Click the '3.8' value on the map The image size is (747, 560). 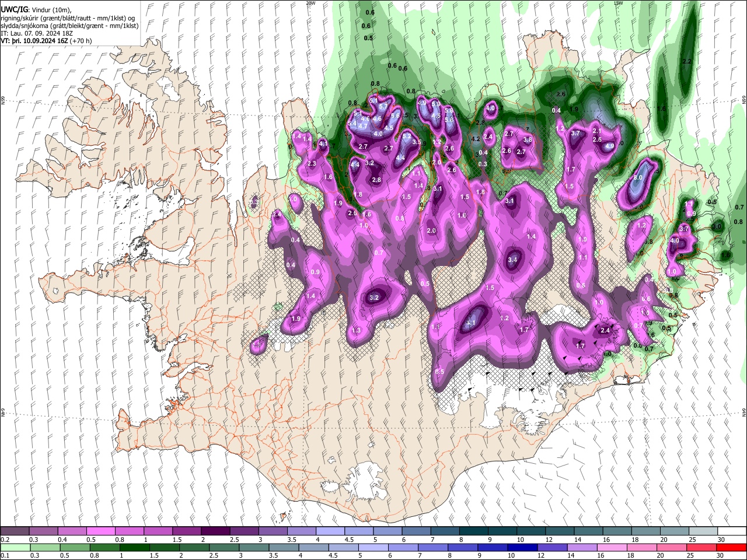point(528,140)
